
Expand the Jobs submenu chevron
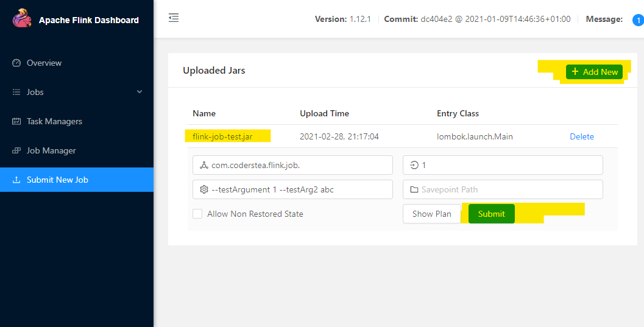140,92
